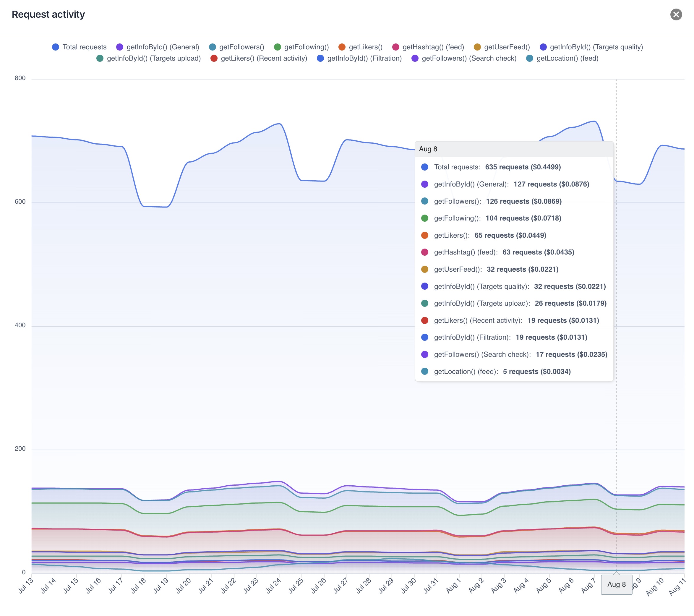This screenshot has width=694, height=616.
Task: Toggle the getLikers() legend entry
Action: pos(360,47)
